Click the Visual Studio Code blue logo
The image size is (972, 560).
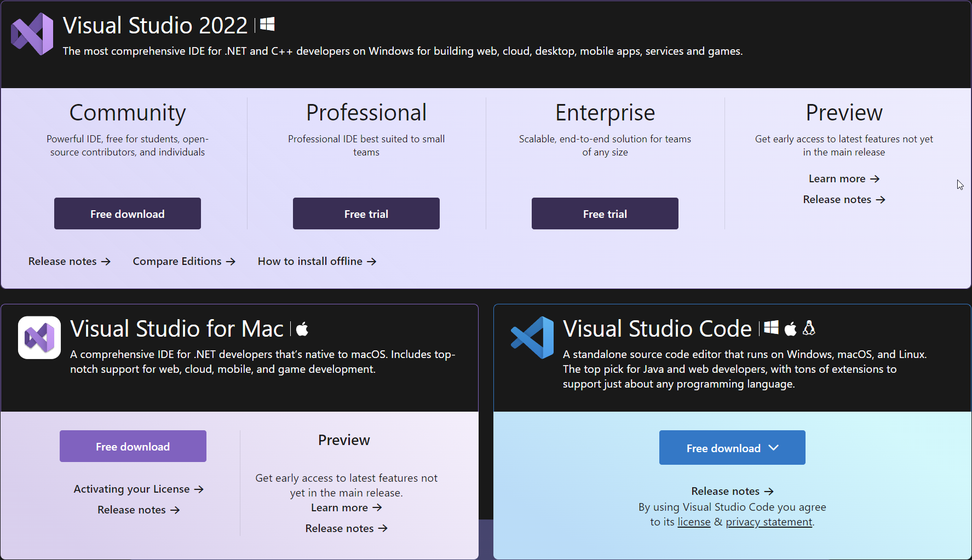click(x=532, y=337)
